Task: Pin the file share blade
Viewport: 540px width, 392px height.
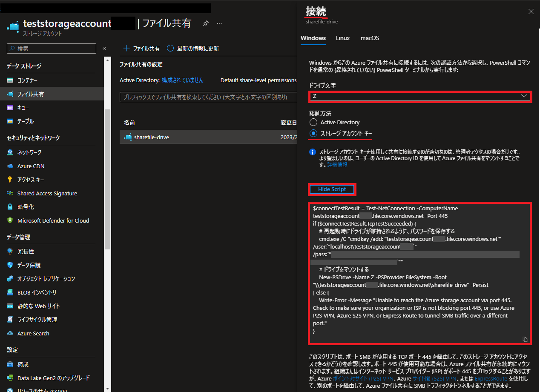Action: tap(206, 24)
